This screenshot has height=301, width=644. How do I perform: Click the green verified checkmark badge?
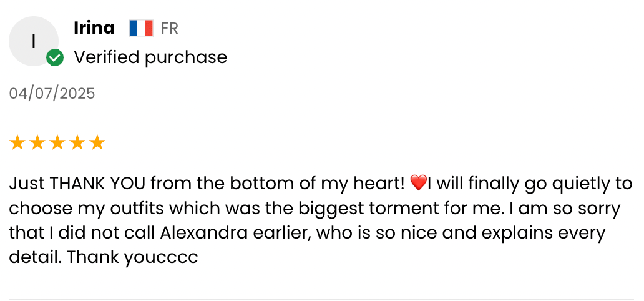click(55, 58)
